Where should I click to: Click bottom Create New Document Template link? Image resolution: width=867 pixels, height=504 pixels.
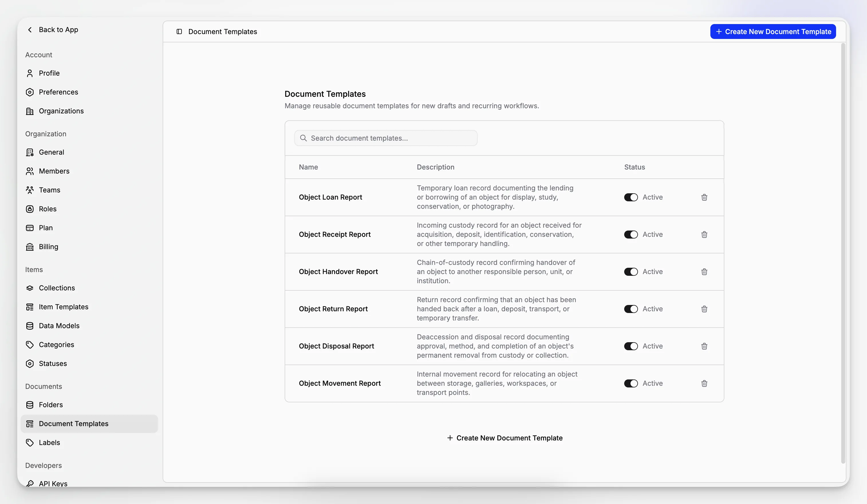click(505, 438)
